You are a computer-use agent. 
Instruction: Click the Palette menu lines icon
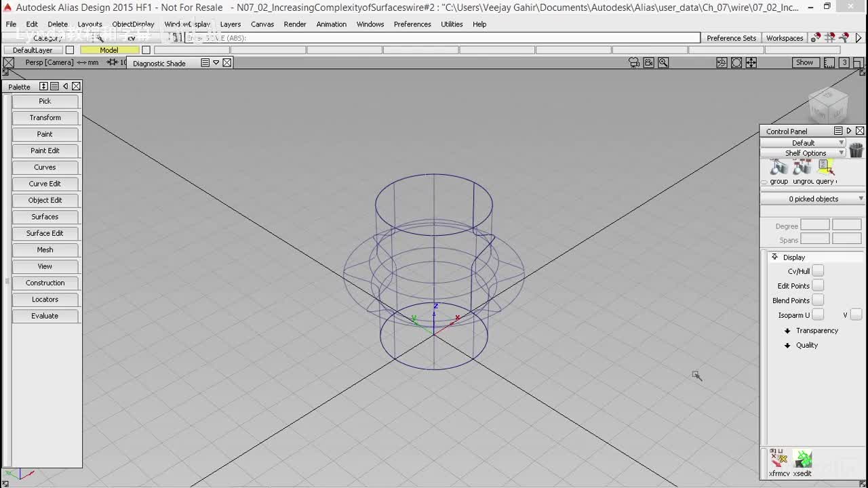[x=54, y=86]
